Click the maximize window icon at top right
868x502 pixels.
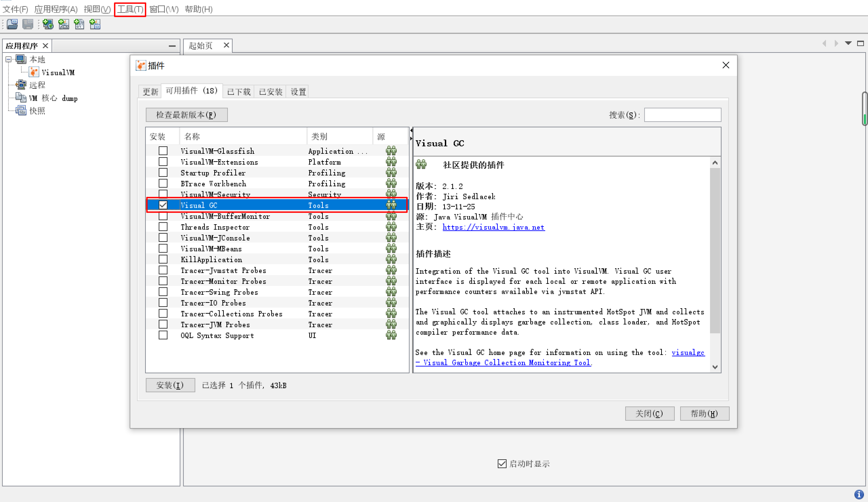[x=861, y=43]
